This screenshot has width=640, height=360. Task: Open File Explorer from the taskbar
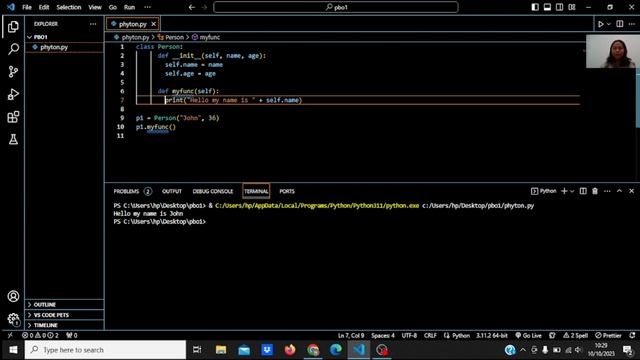click(x=221, y=350)
